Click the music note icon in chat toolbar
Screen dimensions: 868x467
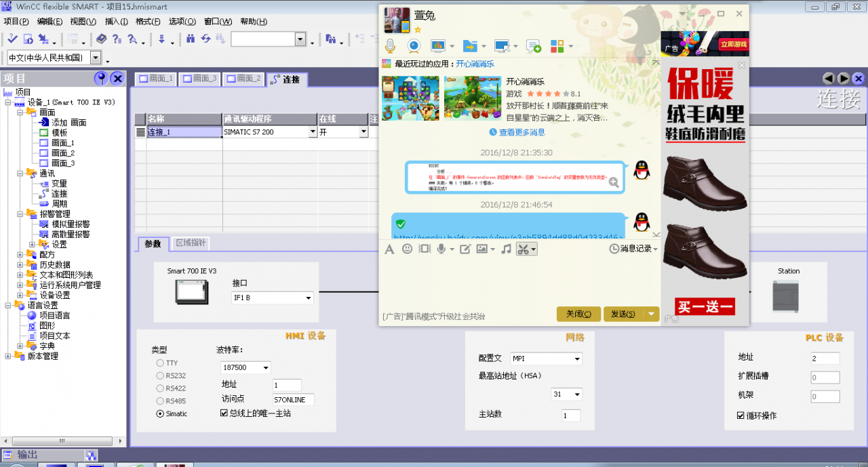[x=506, y=249]
